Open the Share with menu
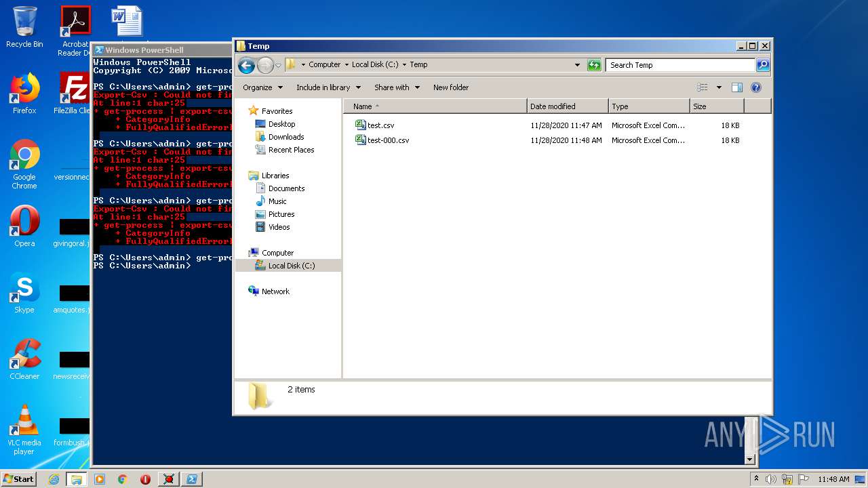The image size is (868, 488). [397, 87]
